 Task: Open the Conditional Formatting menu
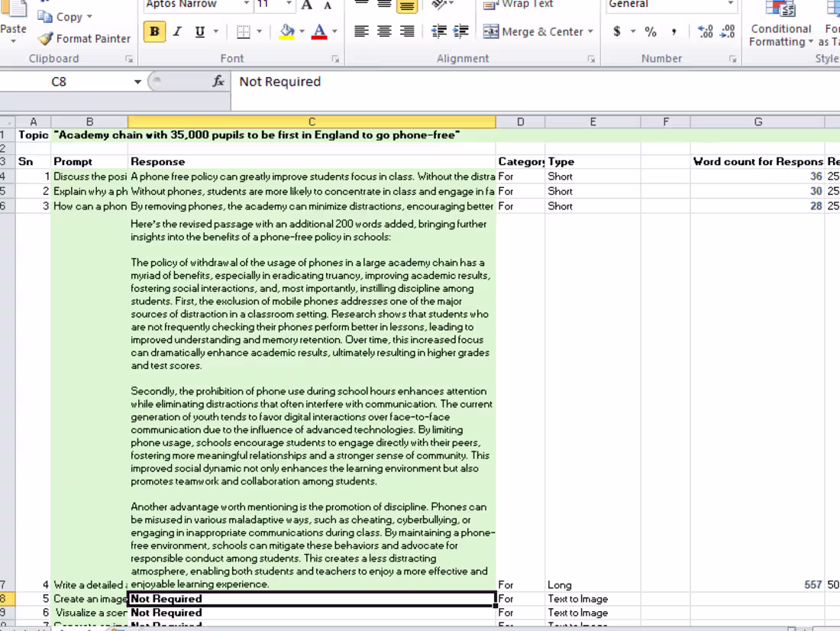[x=780, y=23]
